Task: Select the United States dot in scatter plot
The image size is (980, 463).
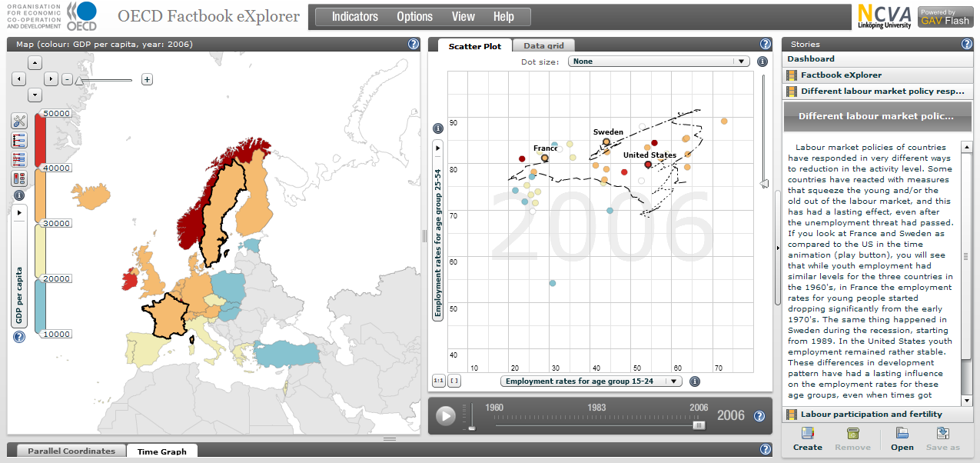Action: click(648, 164)
